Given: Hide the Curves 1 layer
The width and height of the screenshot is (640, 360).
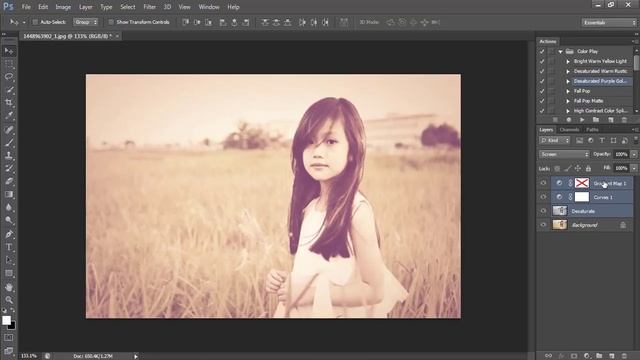Looking at the screenshot, I should pos(543,197).
